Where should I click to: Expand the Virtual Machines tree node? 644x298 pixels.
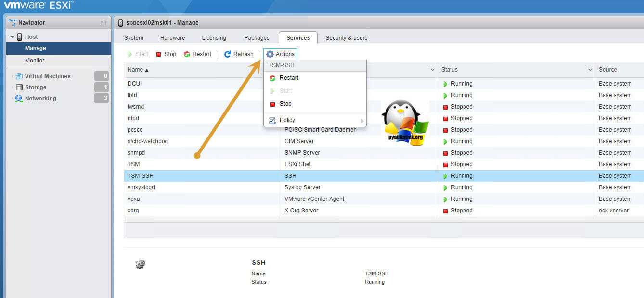12,76
